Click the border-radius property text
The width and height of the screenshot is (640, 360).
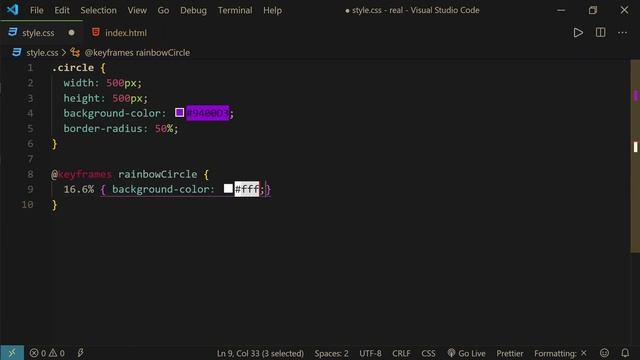pos(103,129)
